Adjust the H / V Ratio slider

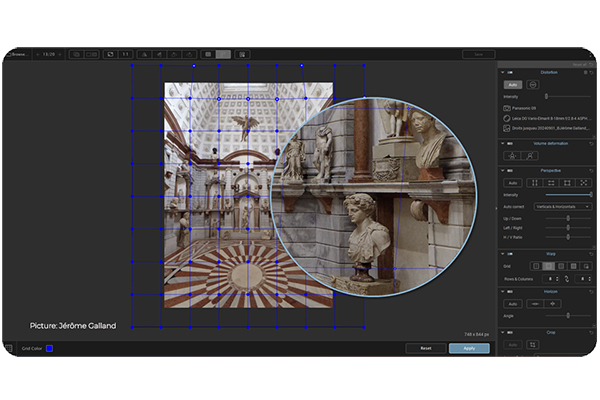point(568,237)
